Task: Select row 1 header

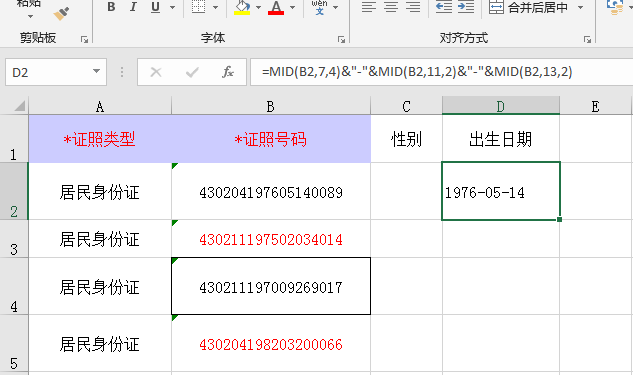Action: pos(14,139)
